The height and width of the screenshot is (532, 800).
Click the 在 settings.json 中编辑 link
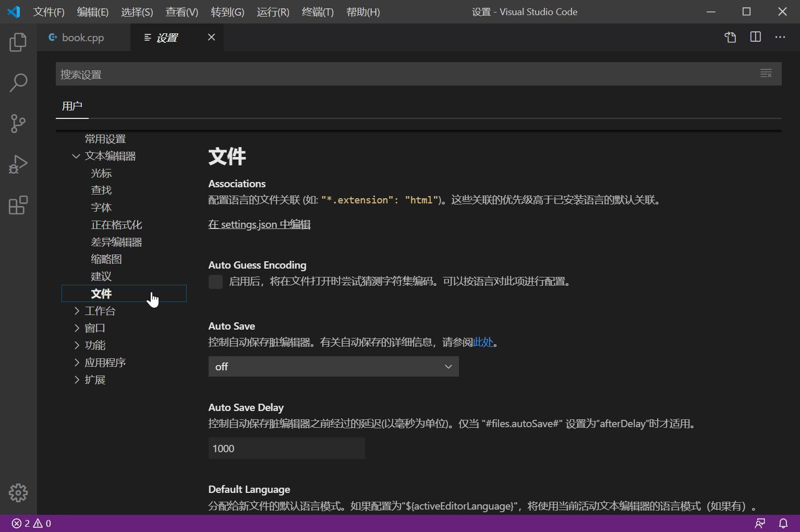[259, 224]
